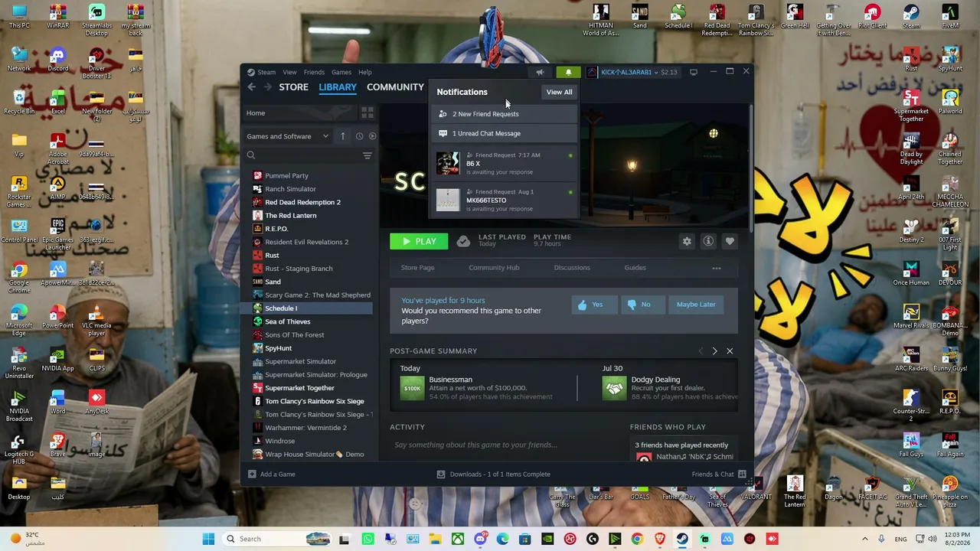Open the Epic Games Launcher desktop icon
980x551 pixels.
(57, 234)
